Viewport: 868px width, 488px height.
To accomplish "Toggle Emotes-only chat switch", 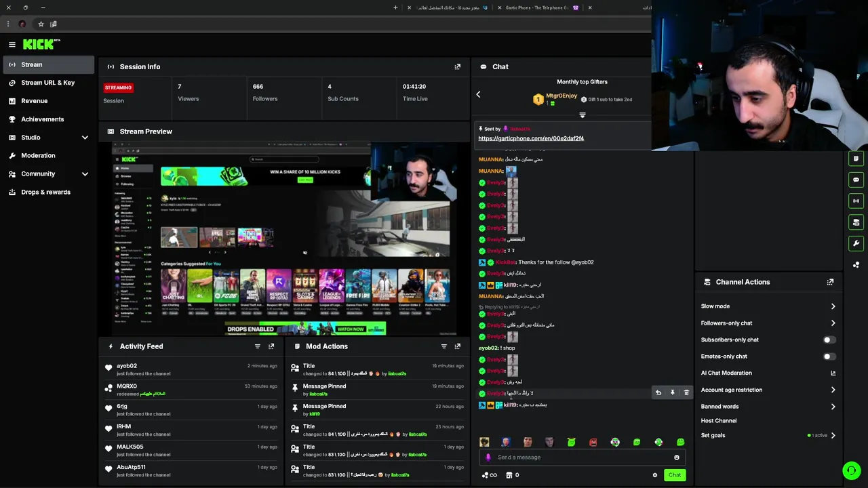I will [829, 357].
